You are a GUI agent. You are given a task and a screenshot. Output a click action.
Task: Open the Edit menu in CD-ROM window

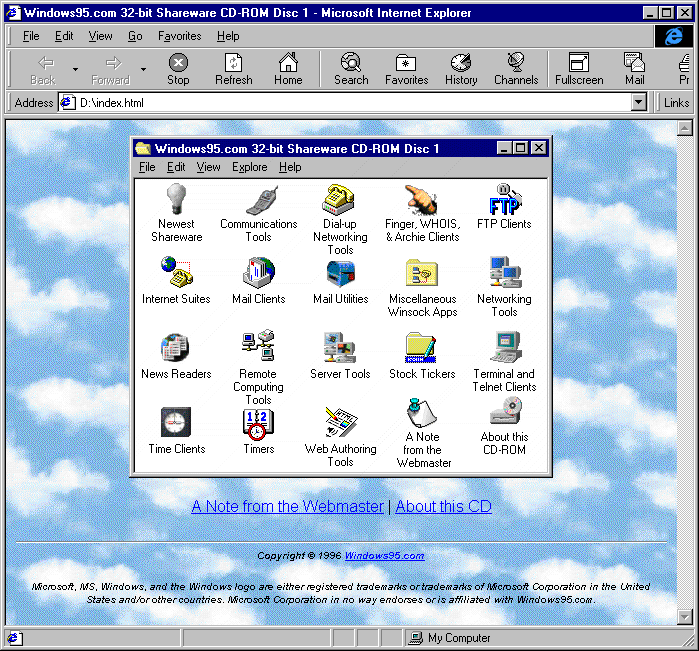click(176, 167)
